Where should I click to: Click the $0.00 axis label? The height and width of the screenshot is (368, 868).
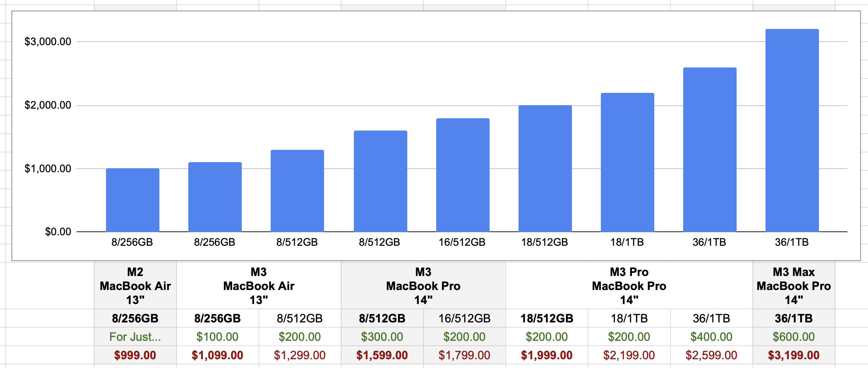[x=58, y=232]
